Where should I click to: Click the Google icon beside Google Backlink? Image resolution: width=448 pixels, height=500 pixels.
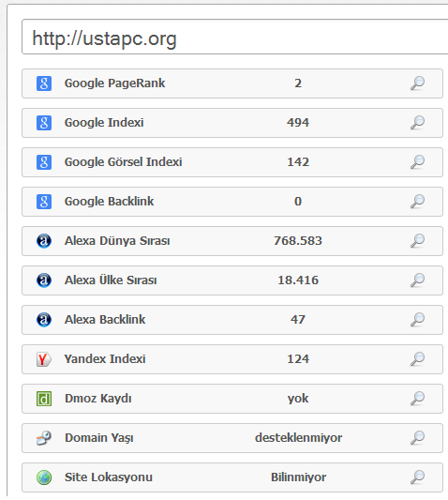44,202
